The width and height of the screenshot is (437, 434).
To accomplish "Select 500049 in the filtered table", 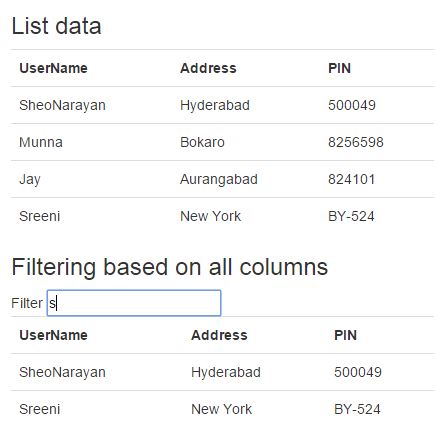I will pos(358,372).
